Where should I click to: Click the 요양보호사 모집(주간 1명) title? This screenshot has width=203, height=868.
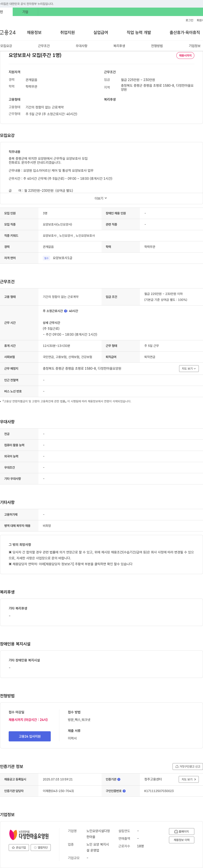35,55
